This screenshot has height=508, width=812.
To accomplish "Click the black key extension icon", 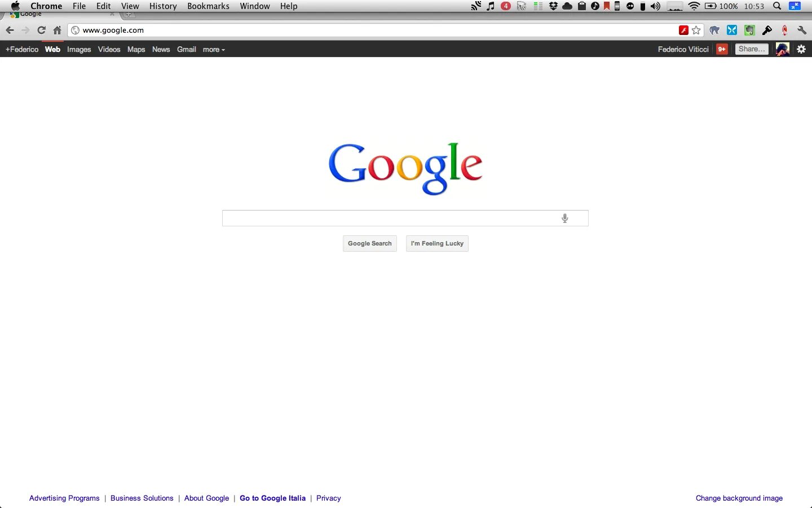I will pos(767,30).
